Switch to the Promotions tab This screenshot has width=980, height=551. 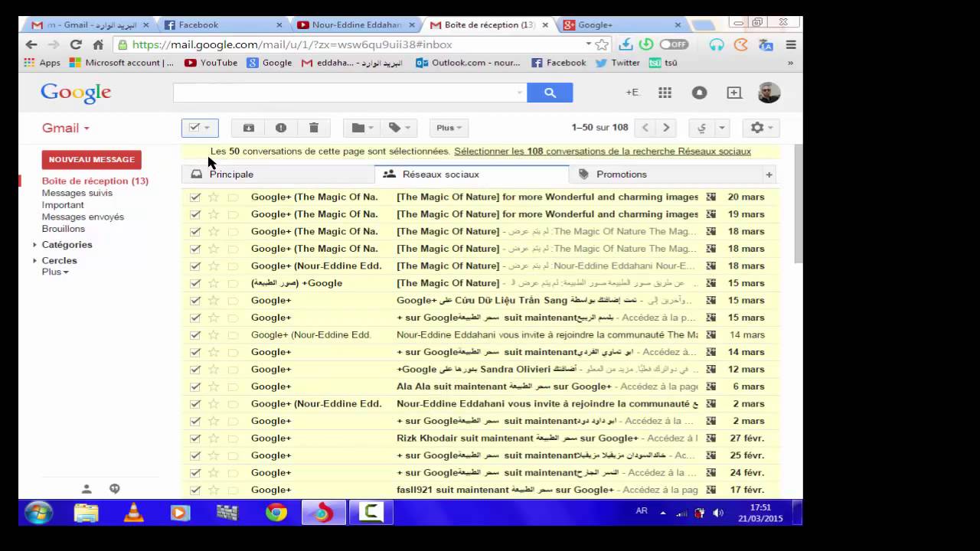665,174
